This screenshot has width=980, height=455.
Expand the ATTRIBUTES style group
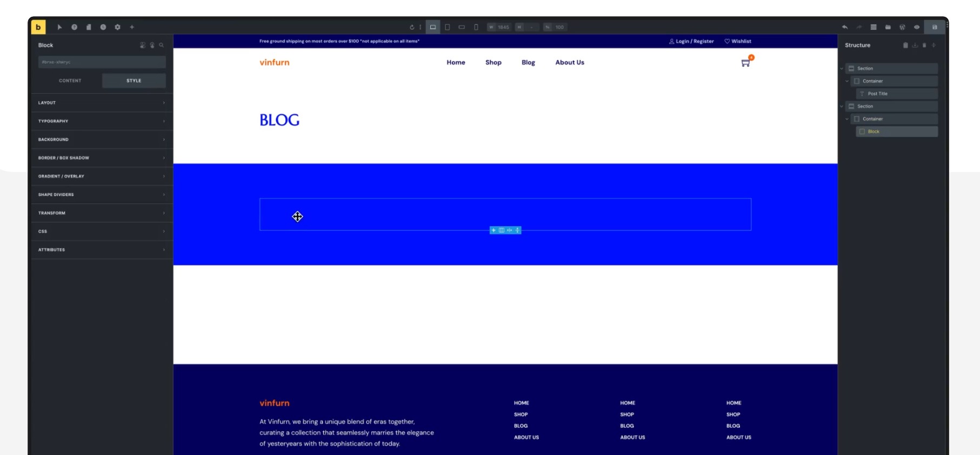(102, 250)
